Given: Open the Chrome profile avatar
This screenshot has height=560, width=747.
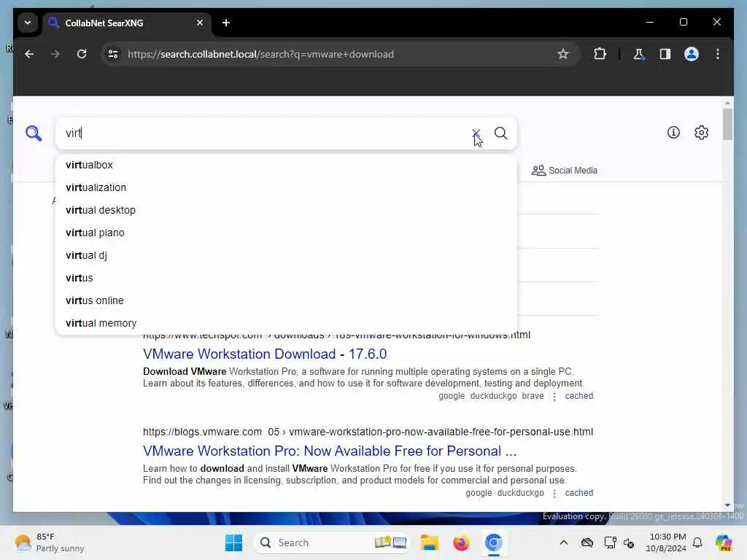Looking at the screenshot, I should (x=692, y=54).
